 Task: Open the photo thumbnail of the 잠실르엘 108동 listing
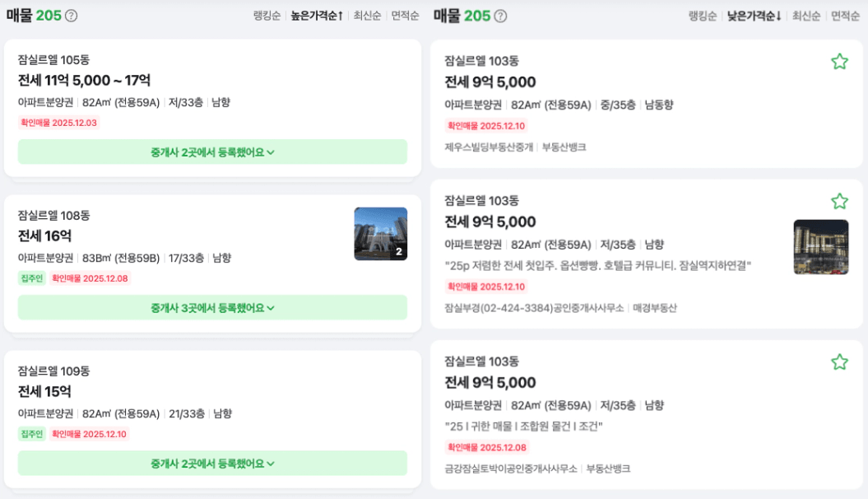380,234
